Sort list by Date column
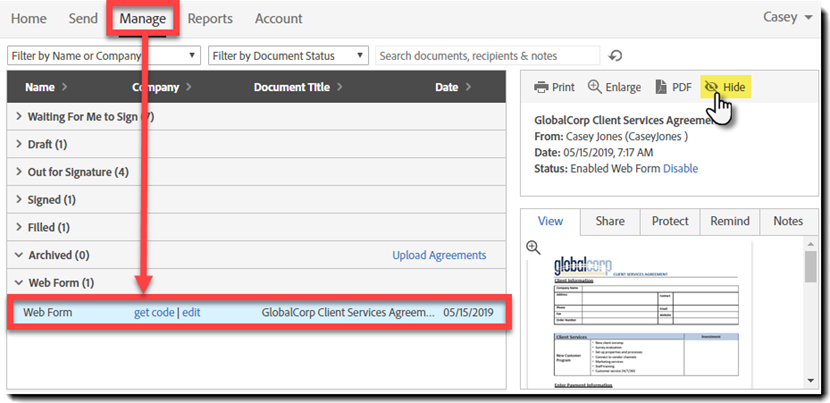 (453, 87)
